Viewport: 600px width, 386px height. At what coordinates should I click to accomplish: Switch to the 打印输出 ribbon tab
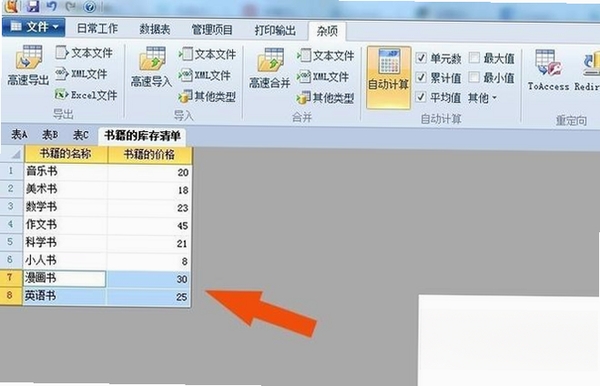pyautogui.click(x=275, y=30)
